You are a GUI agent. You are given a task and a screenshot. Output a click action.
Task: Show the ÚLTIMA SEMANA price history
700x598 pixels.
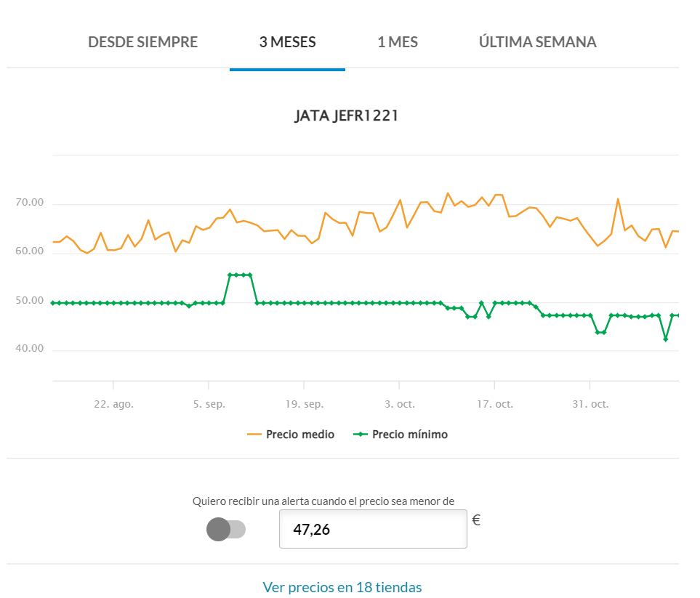click(537, 42)
